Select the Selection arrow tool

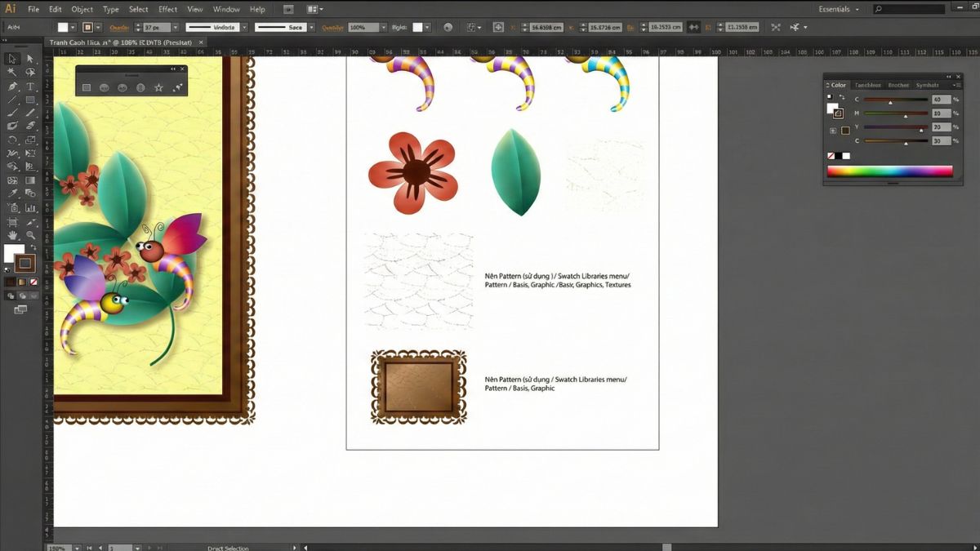click(12, 59)
